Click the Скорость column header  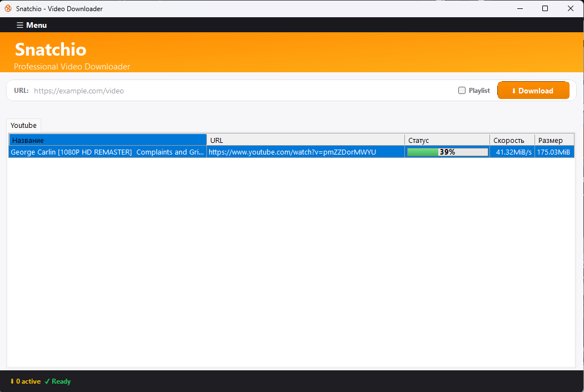(512, 140)
